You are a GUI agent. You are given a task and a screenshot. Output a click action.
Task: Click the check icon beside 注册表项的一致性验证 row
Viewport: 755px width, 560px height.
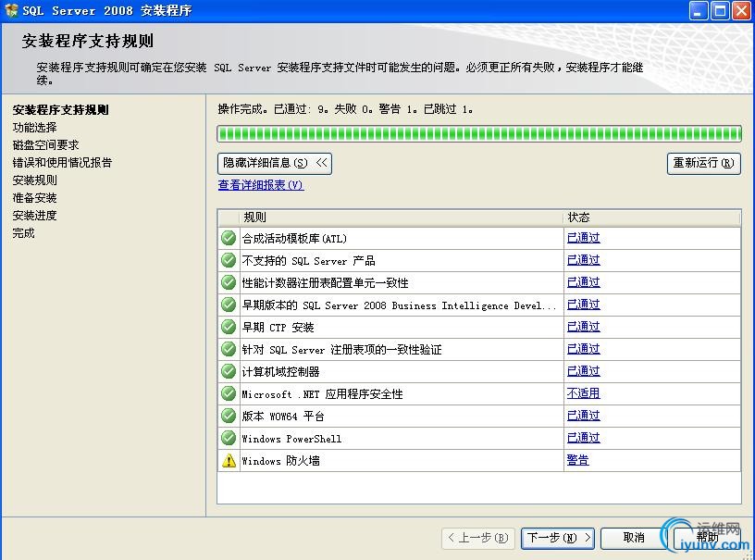click(x=229, y=349)
